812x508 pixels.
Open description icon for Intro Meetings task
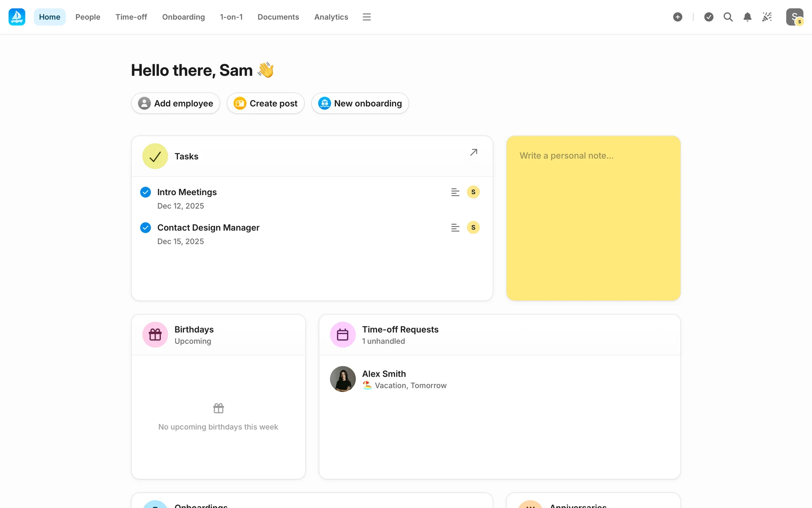[455, 192]
